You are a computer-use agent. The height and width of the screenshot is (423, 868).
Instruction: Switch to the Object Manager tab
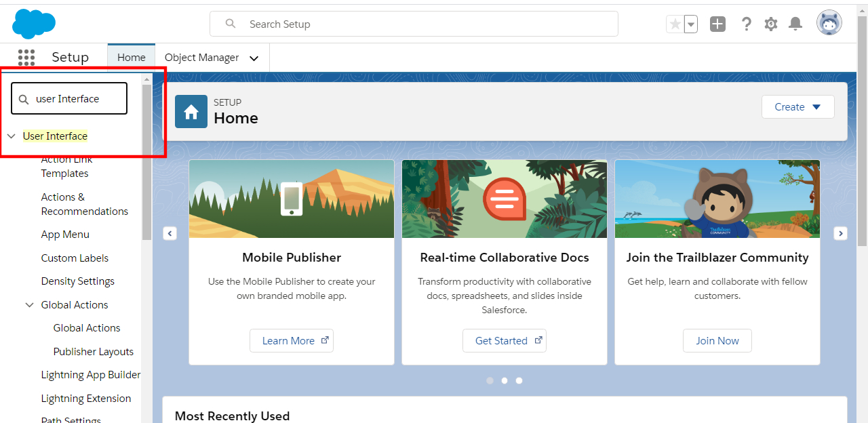(201, 57)
